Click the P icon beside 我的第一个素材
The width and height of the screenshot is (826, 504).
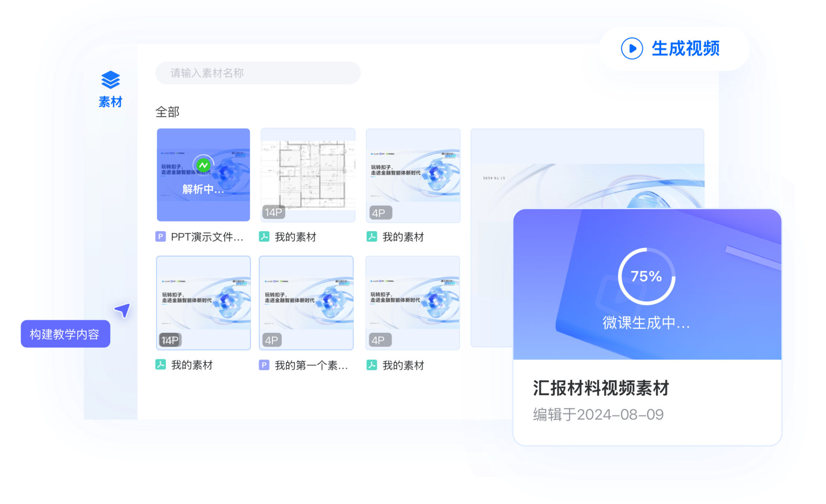tap(264, 365)
